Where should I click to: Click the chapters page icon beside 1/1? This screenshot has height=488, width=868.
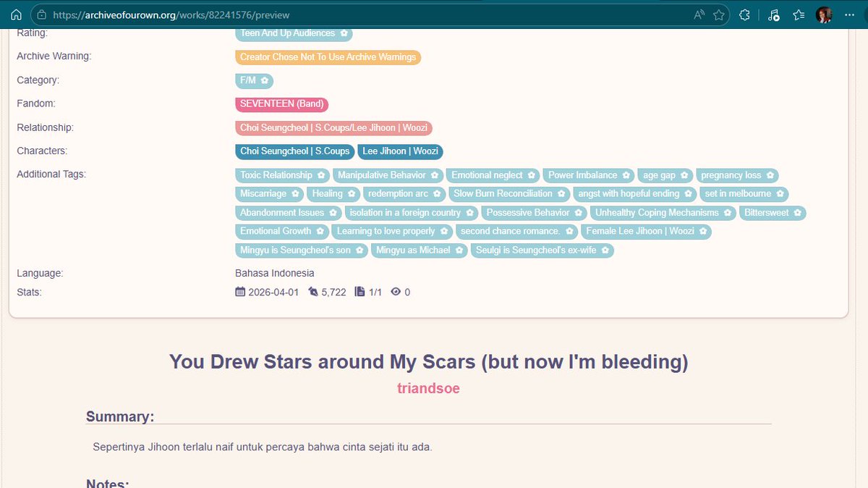pyautogui.click(x=359, y=292)
